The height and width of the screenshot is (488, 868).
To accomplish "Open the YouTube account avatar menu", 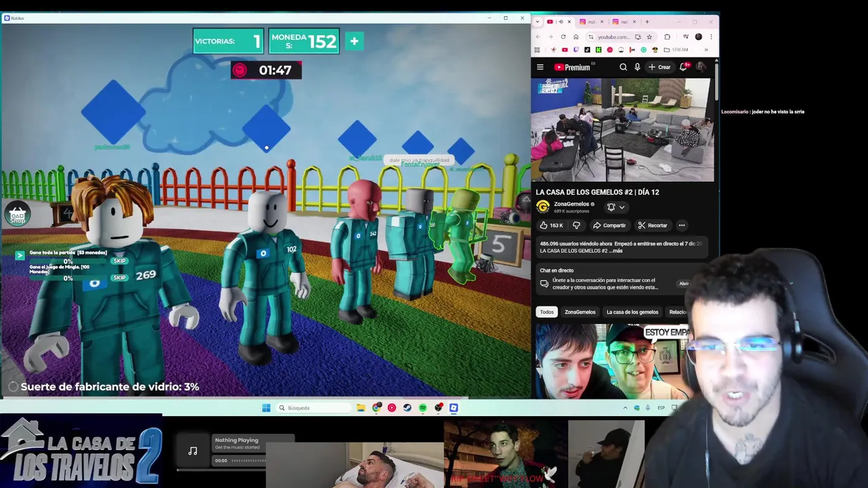I will 701,67.
